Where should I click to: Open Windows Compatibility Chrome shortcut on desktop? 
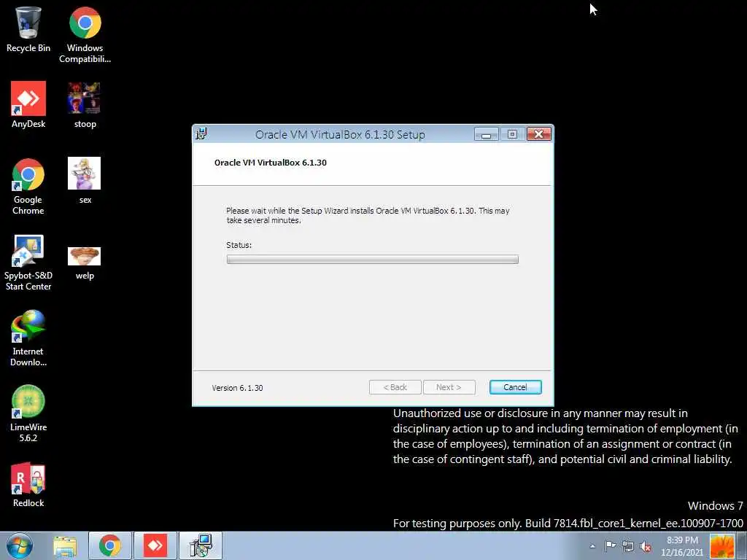click(85, 35)
